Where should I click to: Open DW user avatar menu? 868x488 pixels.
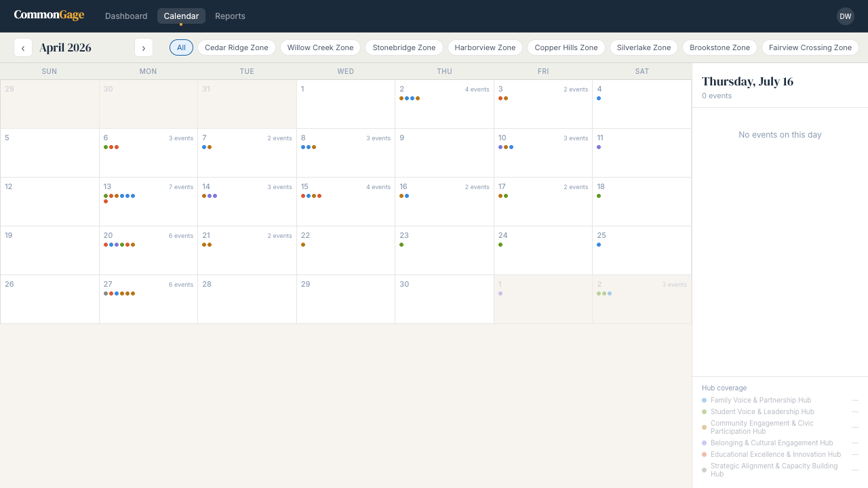(x=846, y=16)
